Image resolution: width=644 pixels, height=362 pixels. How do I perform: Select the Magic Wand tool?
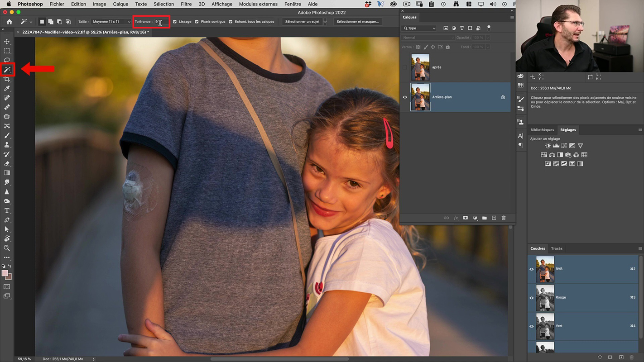pyautogui.click(x=7, y=69)
